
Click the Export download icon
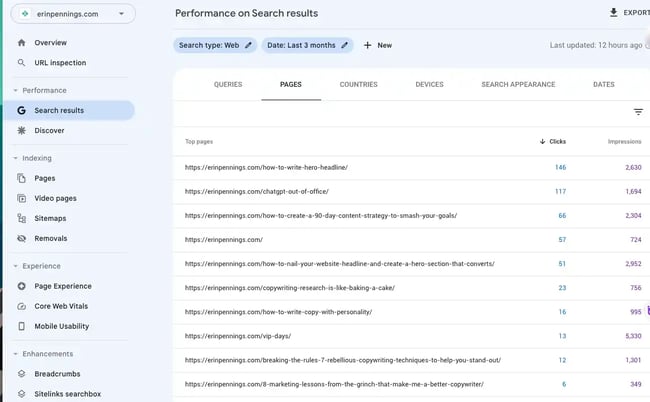(614, 12)
